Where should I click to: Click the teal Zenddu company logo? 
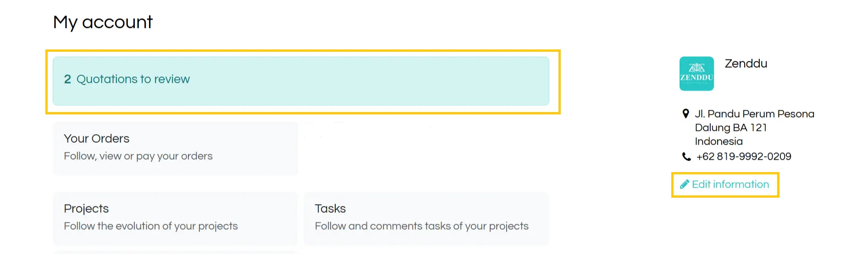click(697, 74)
